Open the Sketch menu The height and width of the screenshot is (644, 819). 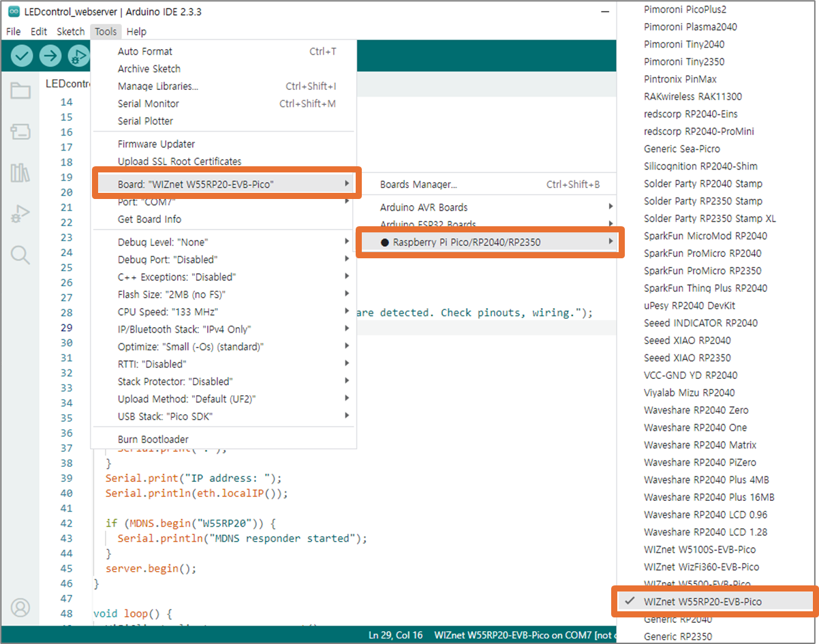(71, 31)
